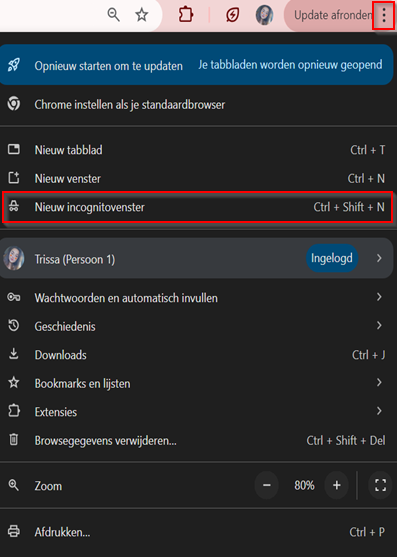Viewport: 397px width, 557px height.
Task: Choose Browsegegevens verwijderen...
Action: point(197,440)
